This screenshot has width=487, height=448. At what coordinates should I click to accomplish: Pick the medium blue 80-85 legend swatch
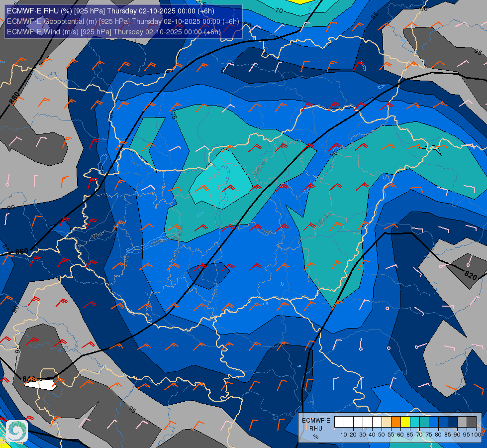pyautogui.click(x=443, y=422)
